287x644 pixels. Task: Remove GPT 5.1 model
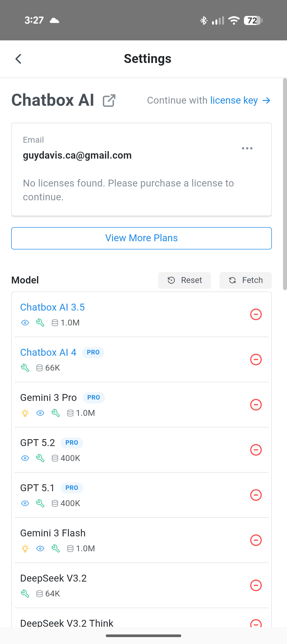point(256,495)
